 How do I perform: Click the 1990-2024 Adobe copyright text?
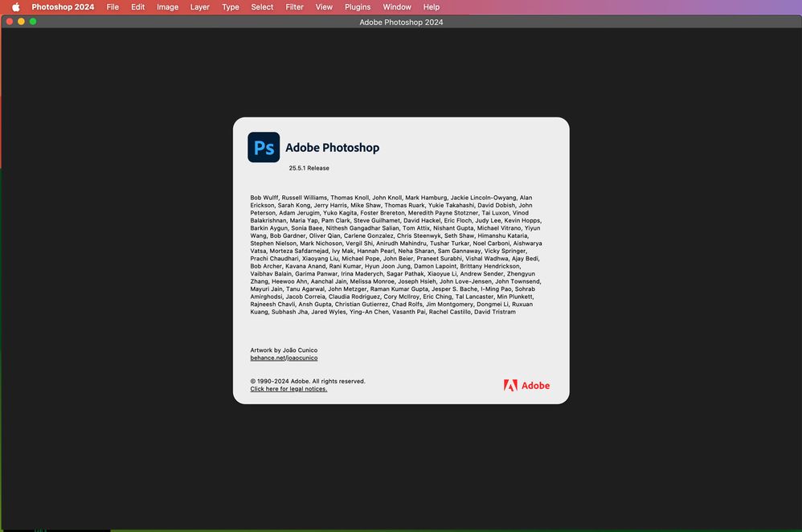(x=308, y=382)
